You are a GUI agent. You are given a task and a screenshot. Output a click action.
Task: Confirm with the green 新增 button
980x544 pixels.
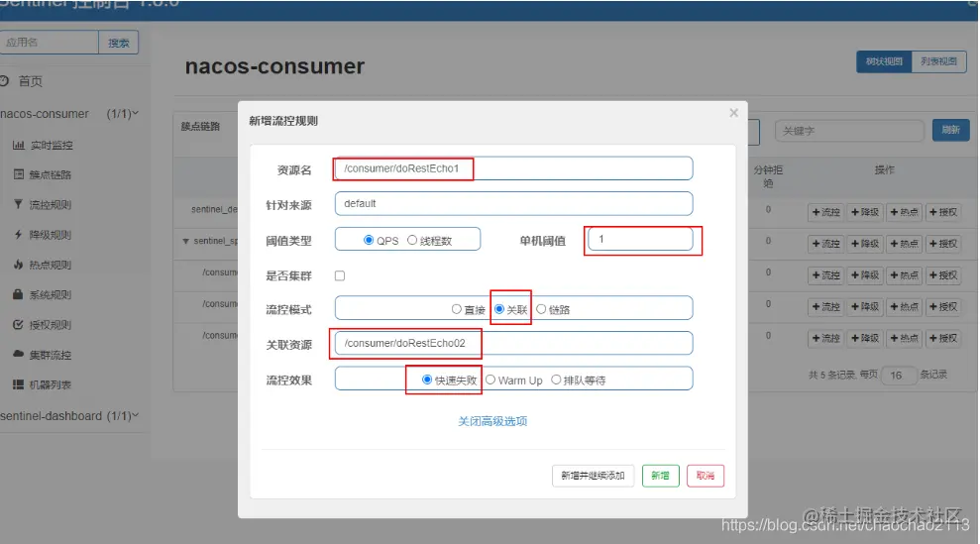click(661, 476)
